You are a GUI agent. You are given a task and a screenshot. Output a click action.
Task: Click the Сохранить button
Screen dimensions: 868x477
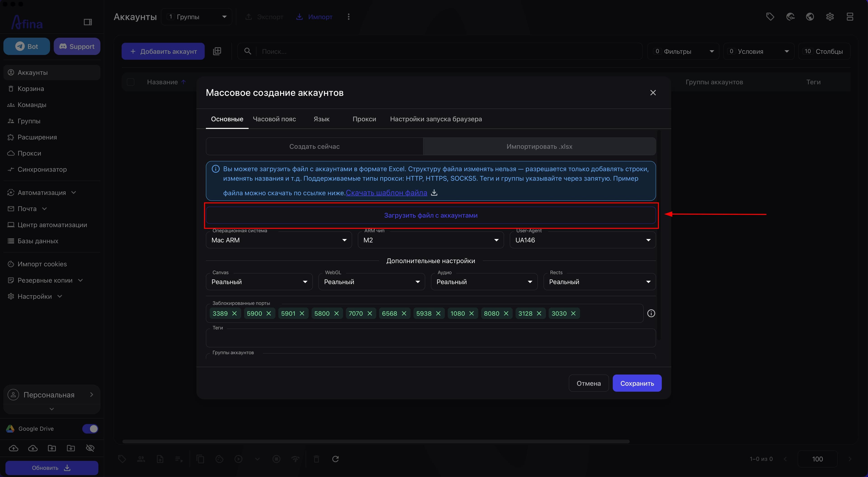point(637,383)
